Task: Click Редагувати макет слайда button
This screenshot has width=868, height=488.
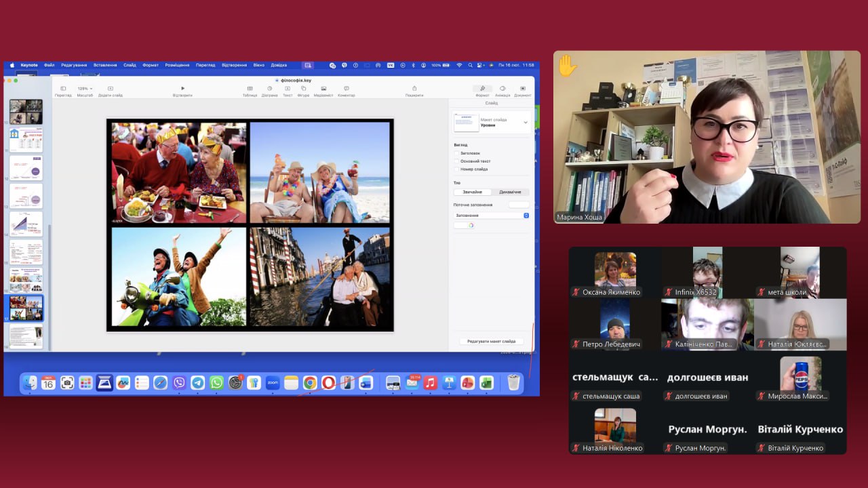Action: tap(491, 342)
